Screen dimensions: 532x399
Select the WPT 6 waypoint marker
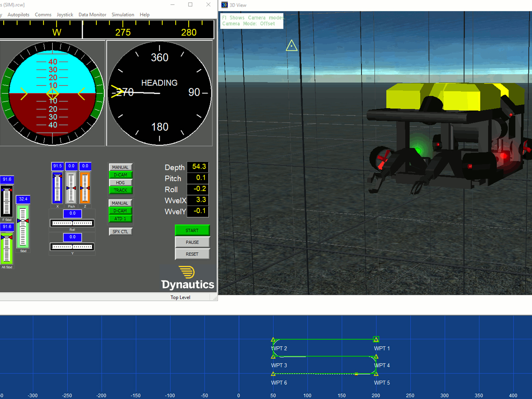tap(273, 374)
